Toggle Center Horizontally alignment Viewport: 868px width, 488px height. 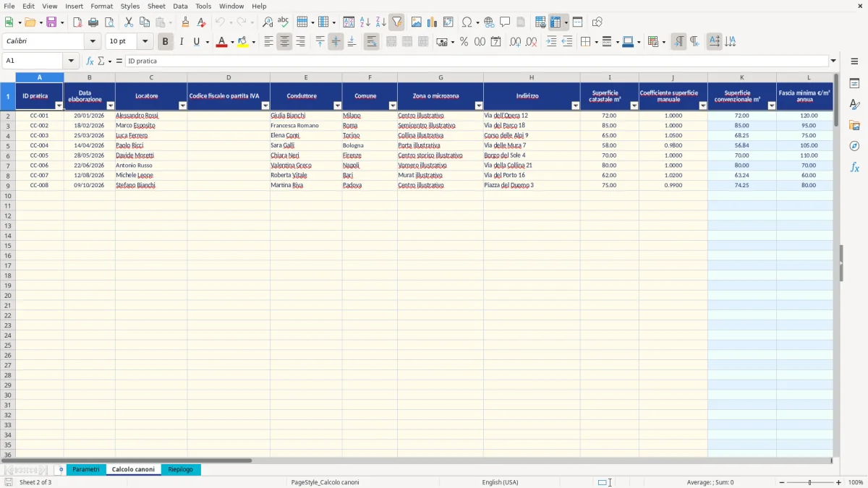coord(284,42)
